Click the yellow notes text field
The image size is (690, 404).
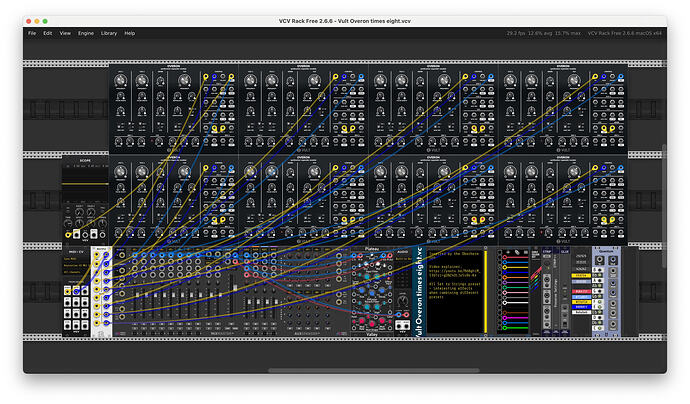click(x=456, y=291)
